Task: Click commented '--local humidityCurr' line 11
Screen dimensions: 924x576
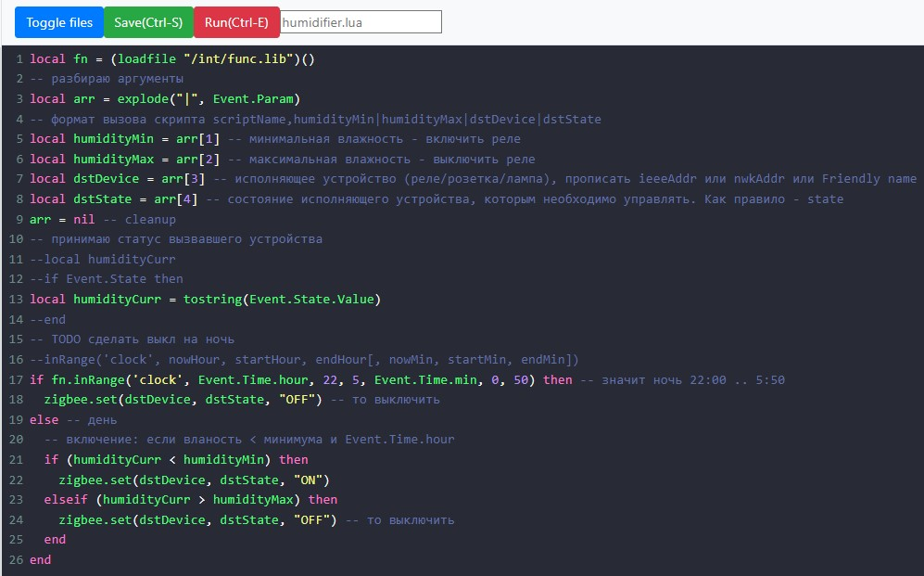Action: point(103,260)
